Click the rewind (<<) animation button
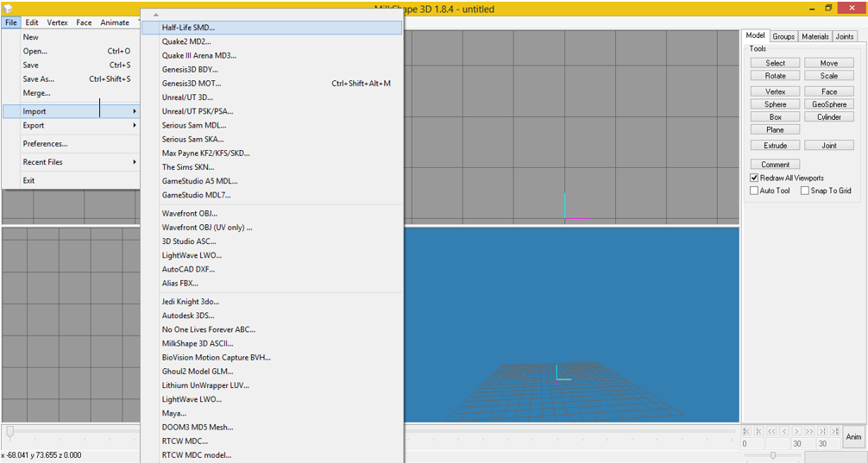Viewport: 868px width, 463px height. coord(771,431)
